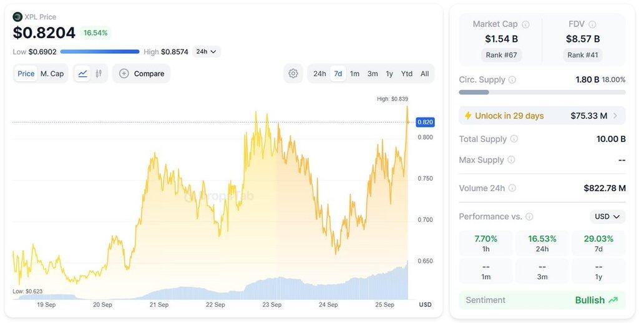Show FDV info tooltip icon
This screenshot has width=644, height=323.
(592, 24)
